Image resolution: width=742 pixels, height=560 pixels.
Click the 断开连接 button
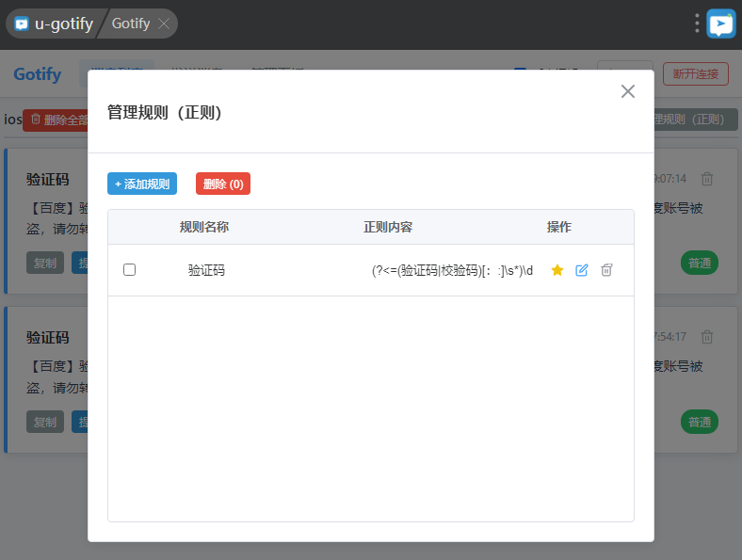pos(695,74)
